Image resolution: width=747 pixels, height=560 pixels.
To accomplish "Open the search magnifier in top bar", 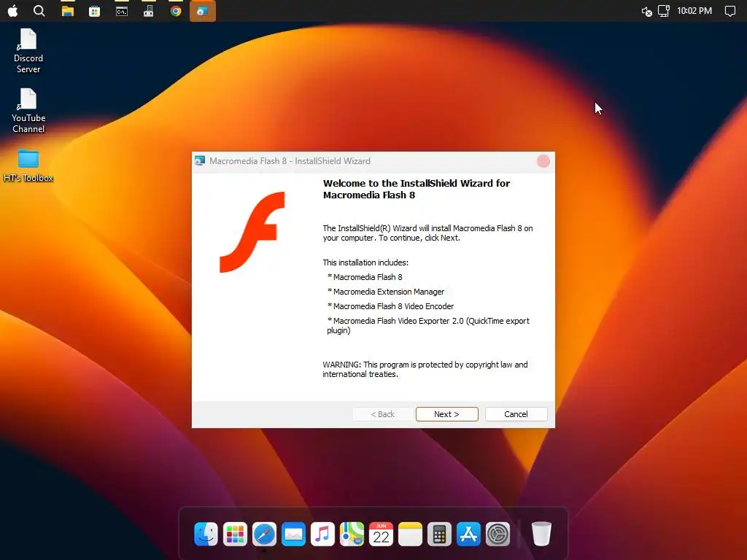I will 39,10.
